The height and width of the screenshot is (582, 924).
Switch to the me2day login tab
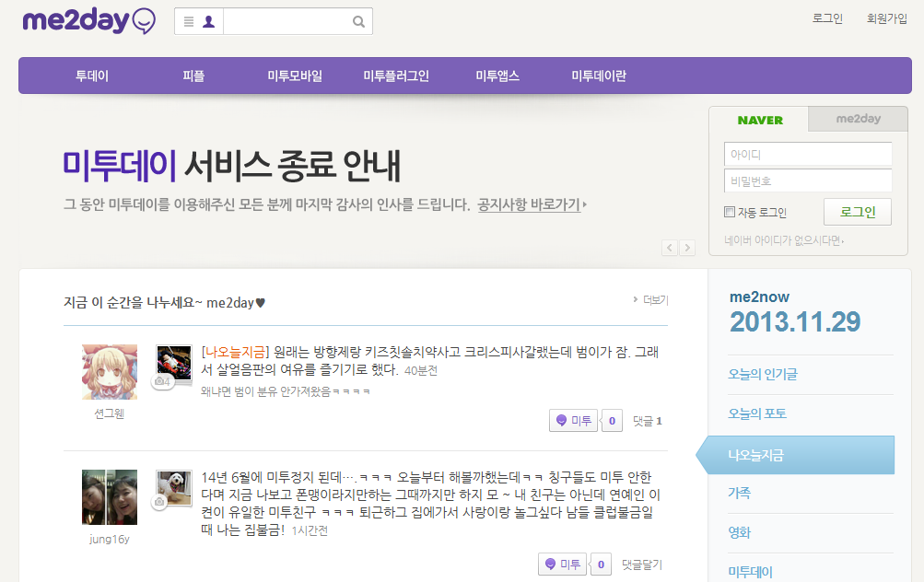(858, 120)
